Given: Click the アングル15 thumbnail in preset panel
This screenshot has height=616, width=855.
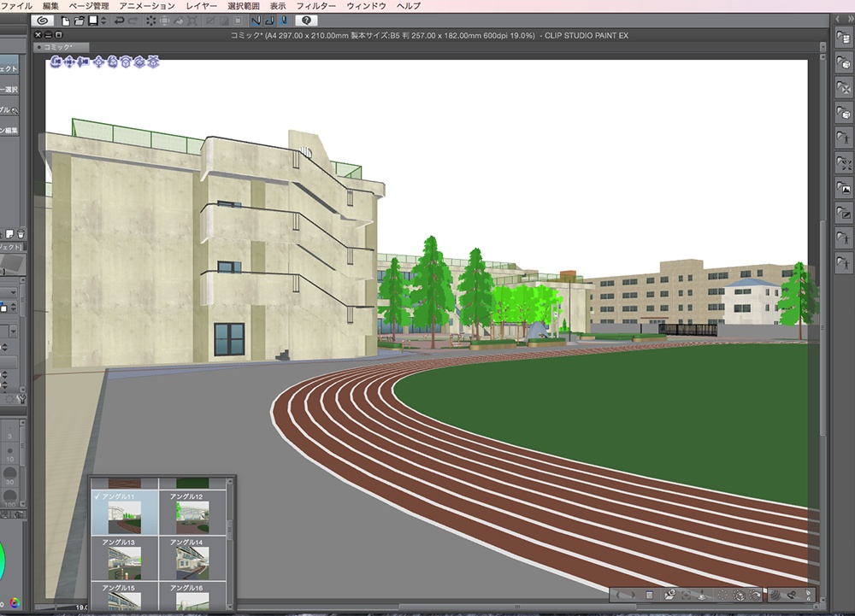Looking at the screenshot, I should coord(123,600).
